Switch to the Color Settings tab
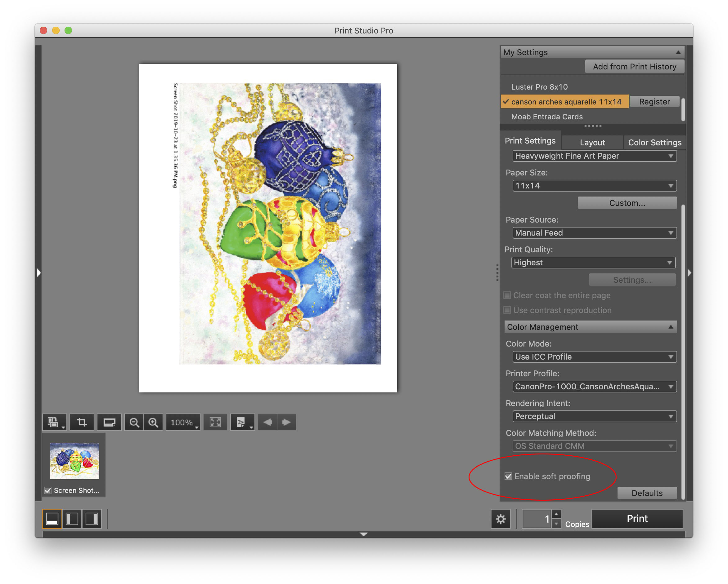 [654, 142]
